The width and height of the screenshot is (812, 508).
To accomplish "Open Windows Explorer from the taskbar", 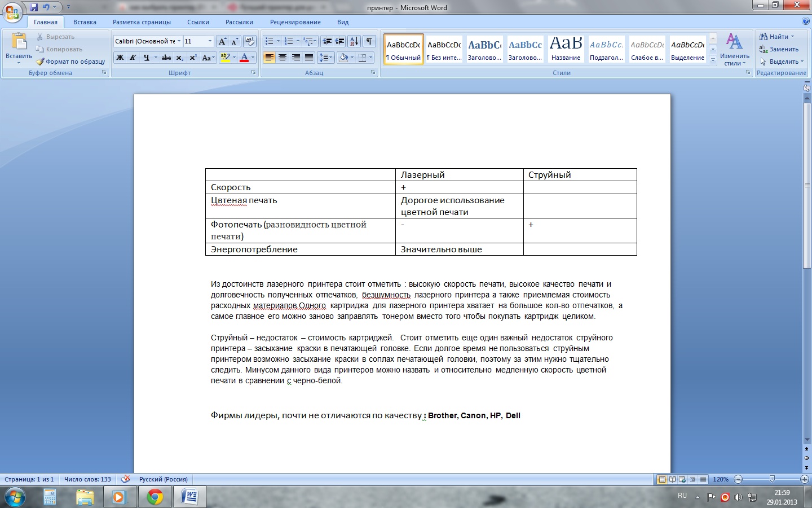I will [85, 497].
